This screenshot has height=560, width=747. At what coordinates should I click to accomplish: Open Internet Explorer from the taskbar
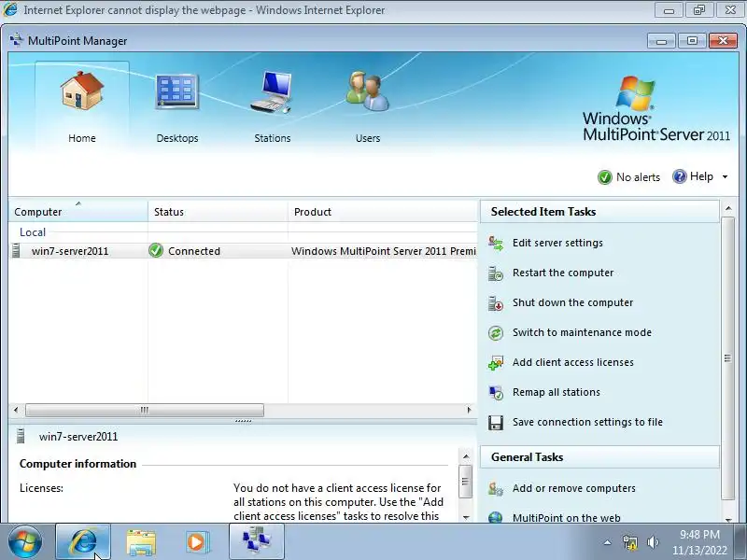point(83,542)
